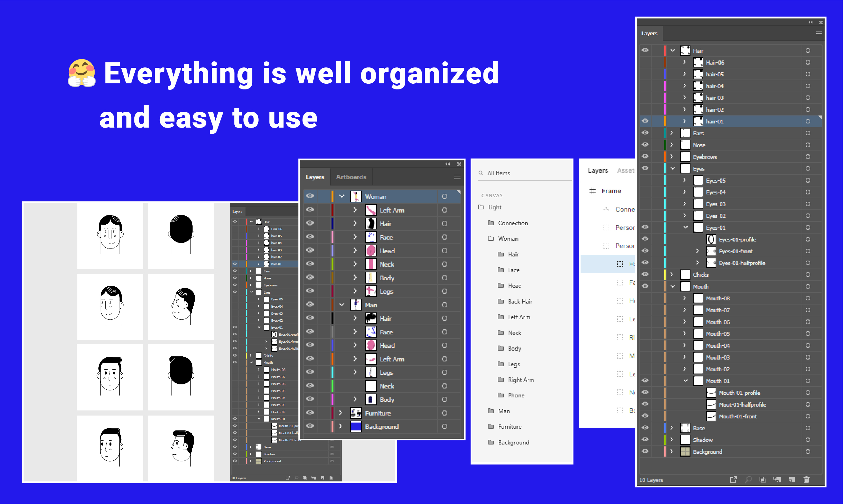843x504 pixels.
Task: Hide Base layer using eye in large panel
Action: [645, 428]
